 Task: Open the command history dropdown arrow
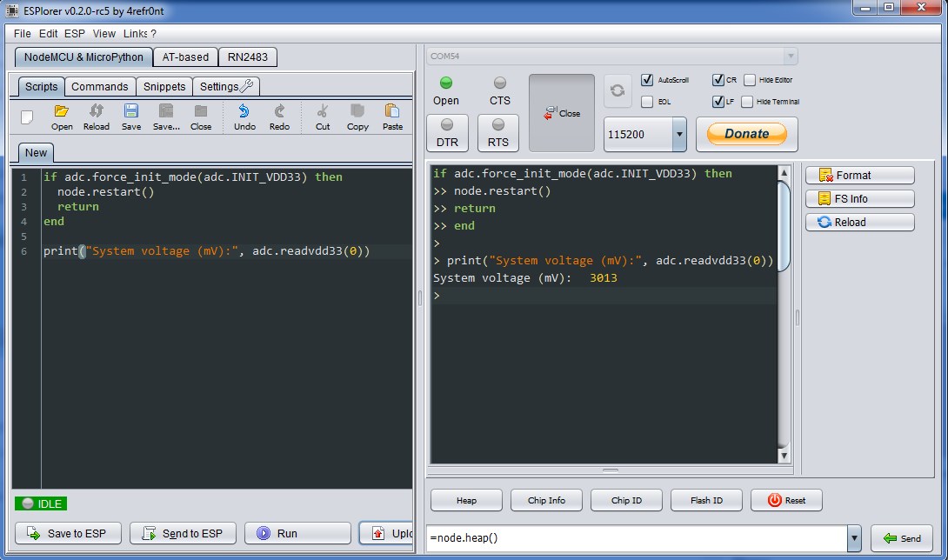pos(854,538)
